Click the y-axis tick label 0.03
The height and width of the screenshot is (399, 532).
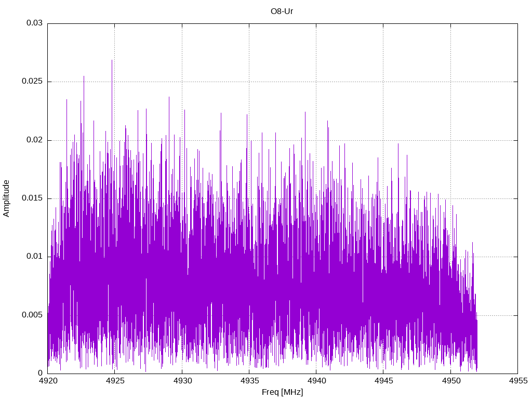[35, 23]
